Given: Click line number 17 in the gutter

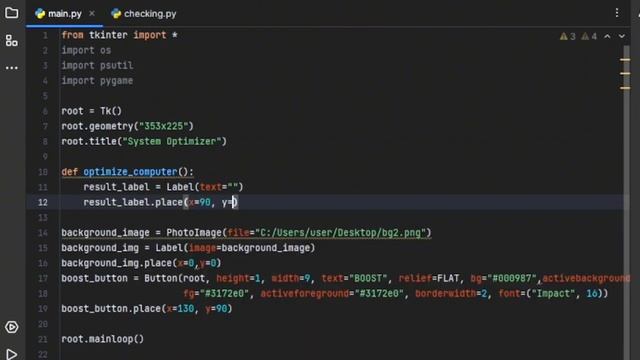Looking at the screenshot, I should point(43,278).
